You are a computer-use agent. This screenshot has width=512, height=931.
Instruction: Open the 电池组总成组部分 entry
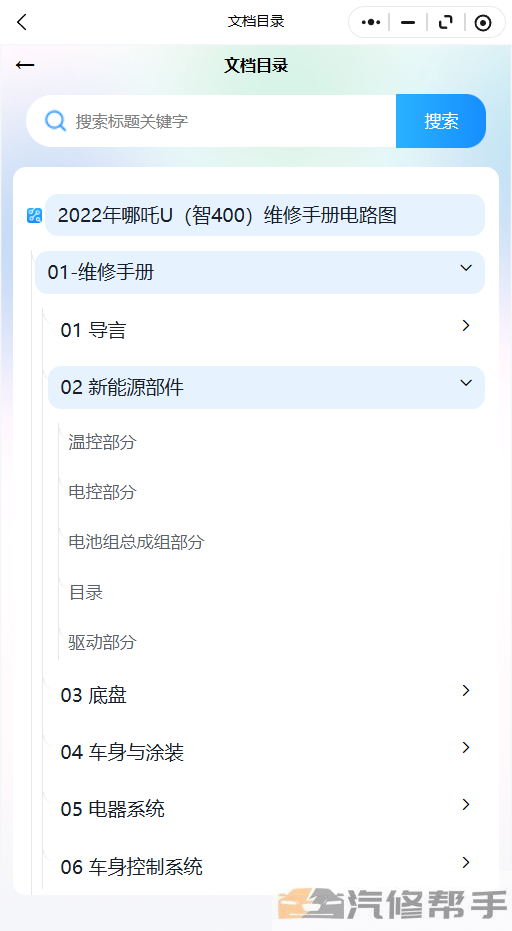coord(136,542)
